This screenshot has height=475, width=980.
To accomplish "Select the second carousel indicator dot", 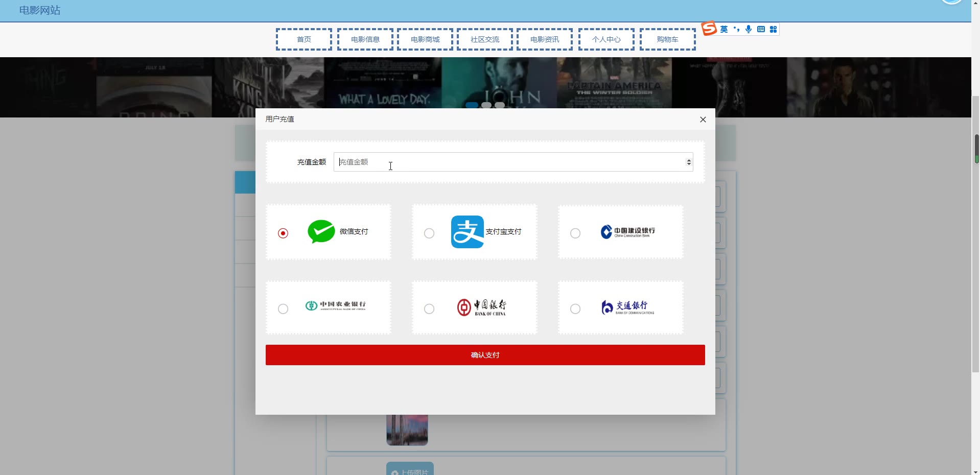I will (x=486, y=105).
